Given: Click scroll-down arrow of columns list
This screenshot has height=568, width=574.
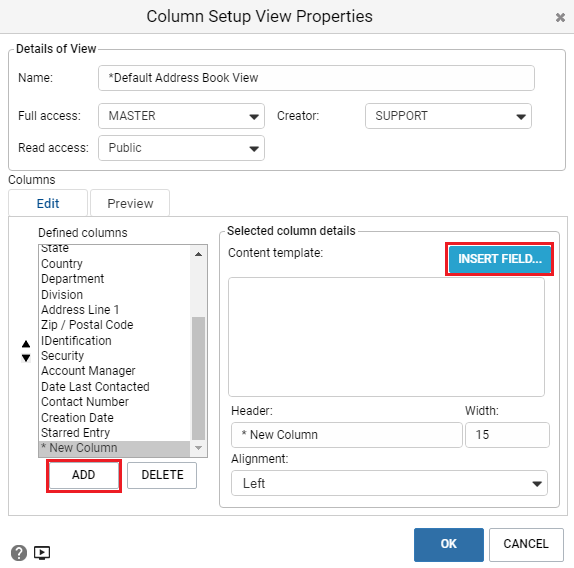Looking at the screenshot, I should 198,448.
